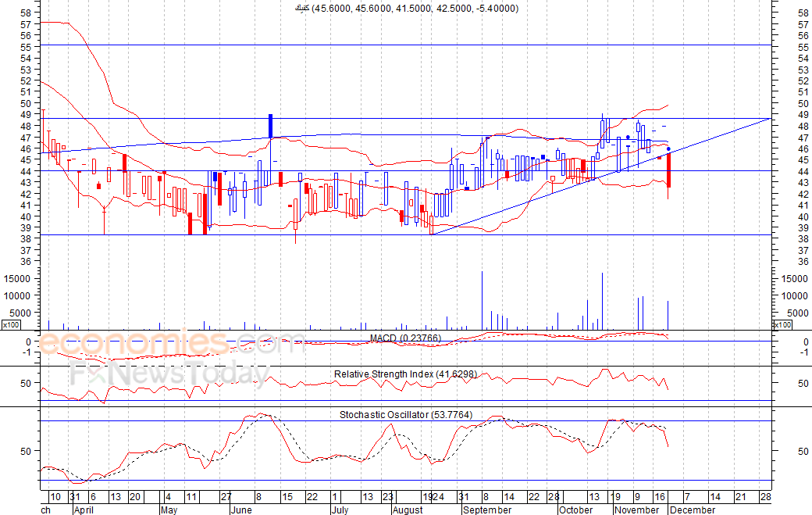This screenshot has width=812, height=515.
Task: Click the OHLC values header text
Action: (x=407, y=9)
